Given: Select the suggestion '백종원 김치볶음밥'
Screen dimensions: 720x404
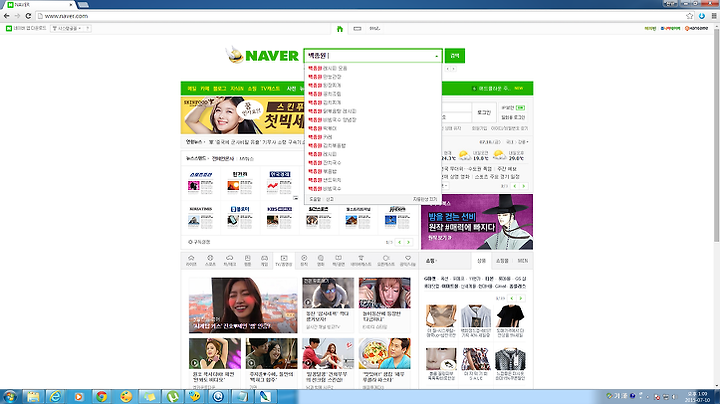Looking at the screenshot, I should click(327, 146).
